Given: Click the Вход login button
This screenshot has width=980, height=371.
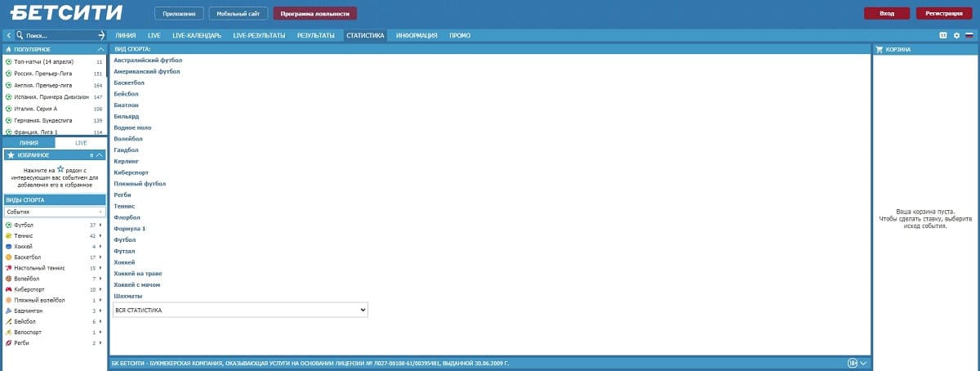Looking at the screenshot, I should point(887,13).
